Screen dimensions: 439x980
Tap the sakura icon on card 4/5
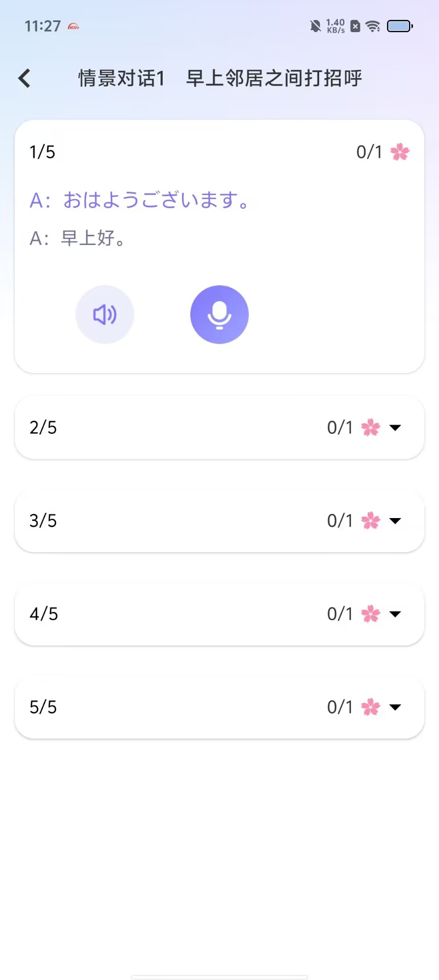[x=371, y=614]
